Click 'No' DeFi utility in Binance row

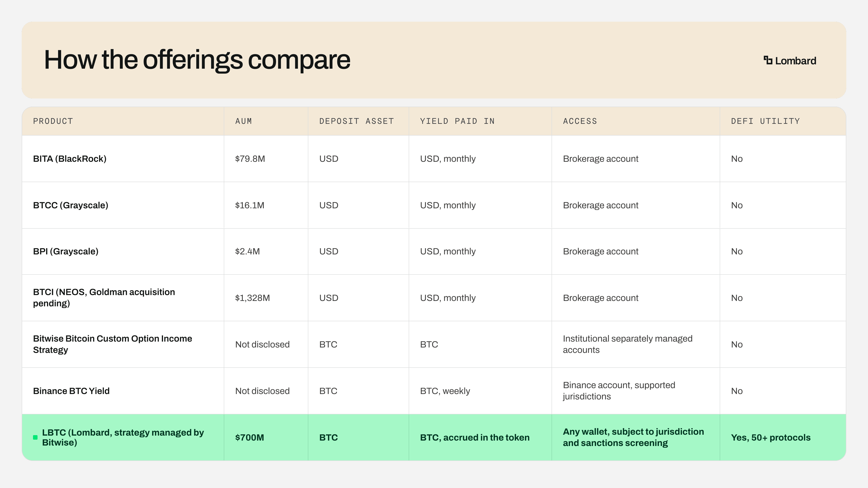tap(737, 391)
